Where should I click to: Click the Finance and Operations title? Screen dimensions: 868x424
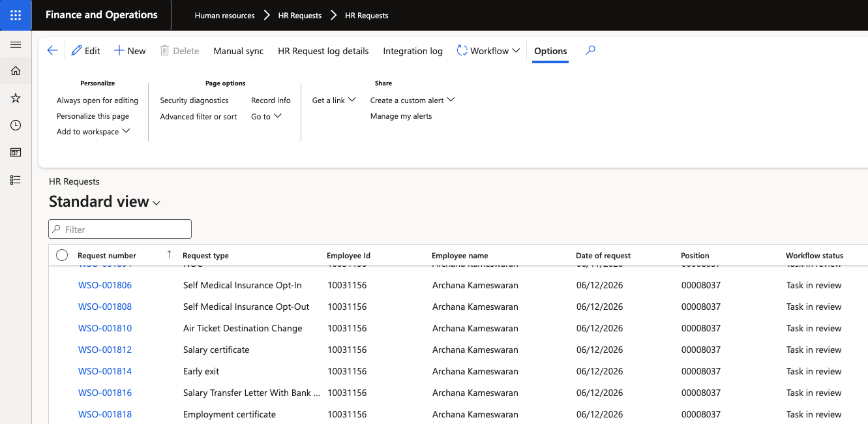[102, 15]
